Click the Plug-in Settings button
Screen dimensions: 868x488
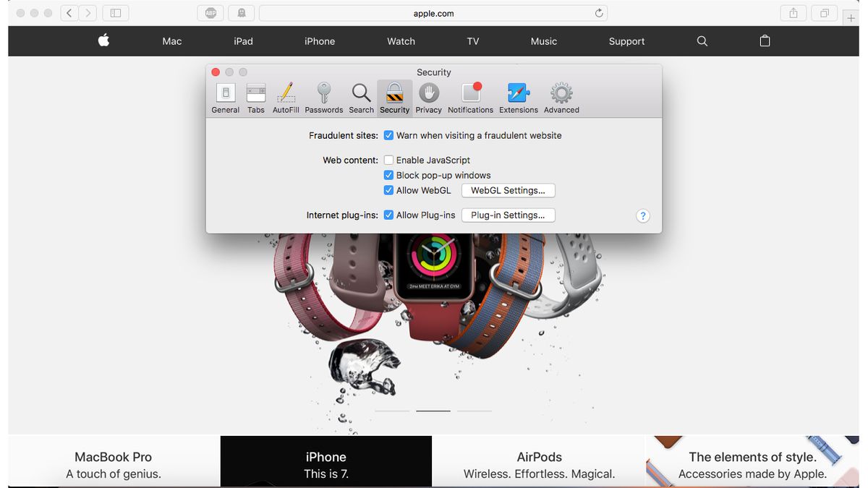(x=508, y=215)
